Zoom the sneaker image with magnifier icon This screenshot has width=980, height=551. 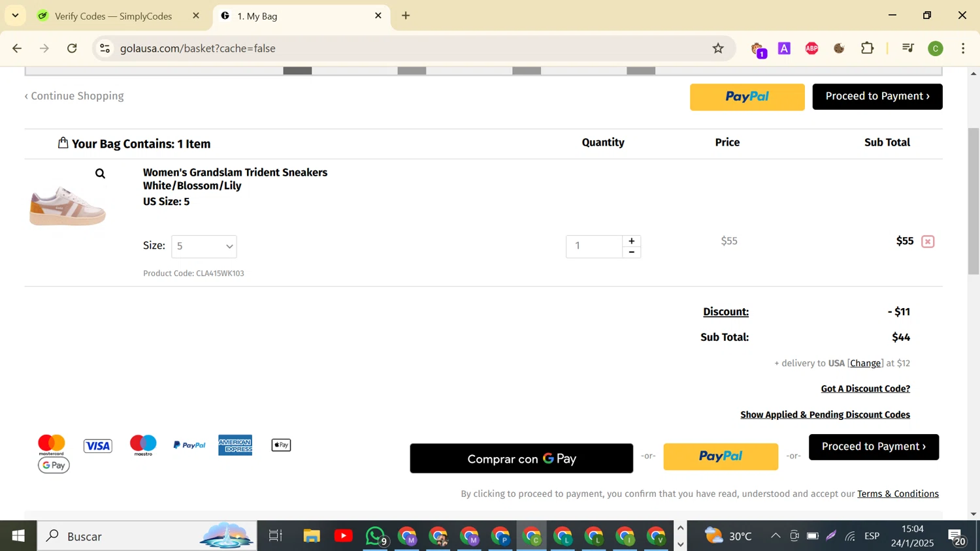(100, 174)
